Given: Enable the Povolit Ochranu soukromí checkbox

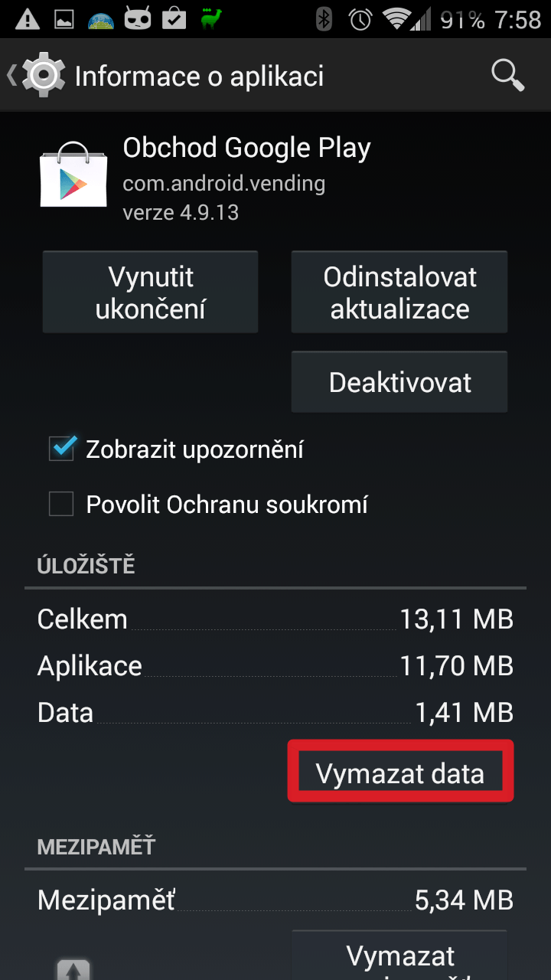Looking at the screenshot, I should pos(61,505).
